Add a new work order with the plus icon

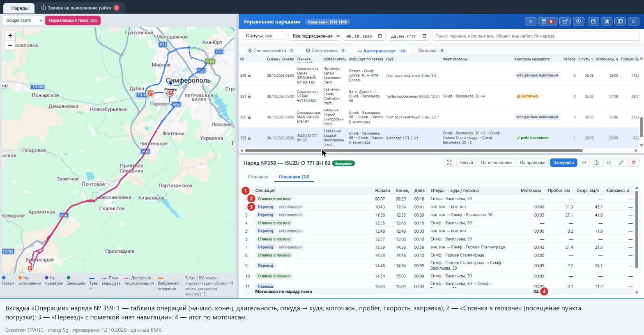[531, 21]
